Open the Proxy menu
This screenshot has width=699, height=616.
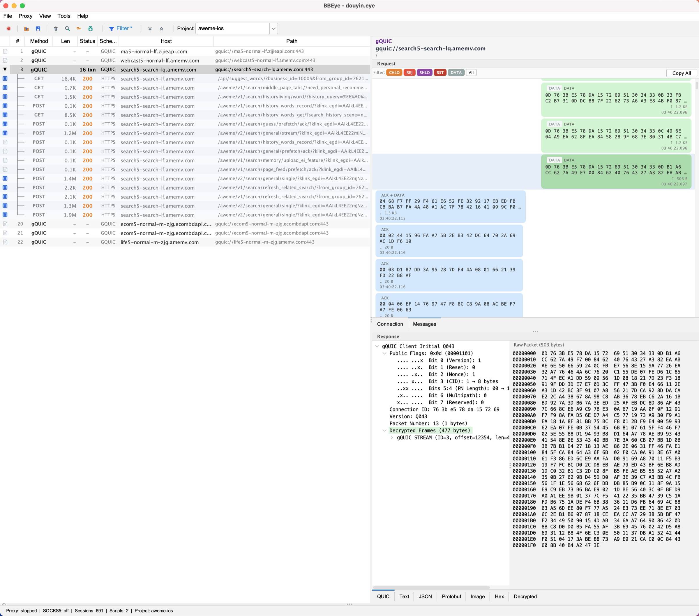[25, 16]
